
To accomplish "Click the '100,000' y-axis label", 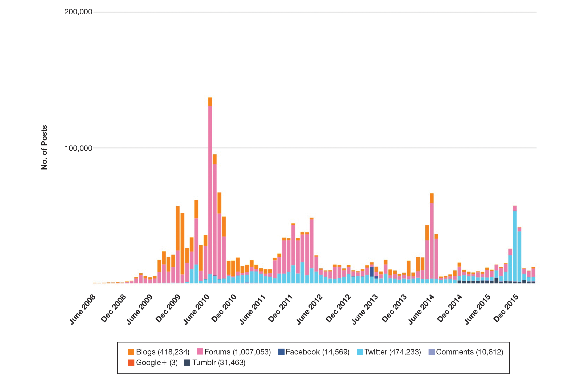I will pyautogui.click(x=78, y=148).
